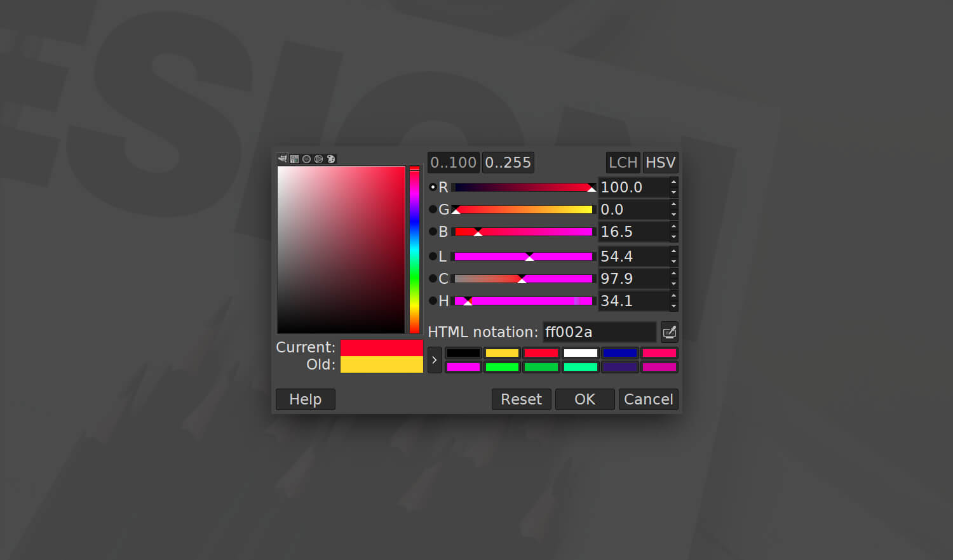Image resolution: width=953 pixels, height=560 pixels.
Task: Select the B channel radio button
Action: tap(433, 232)
